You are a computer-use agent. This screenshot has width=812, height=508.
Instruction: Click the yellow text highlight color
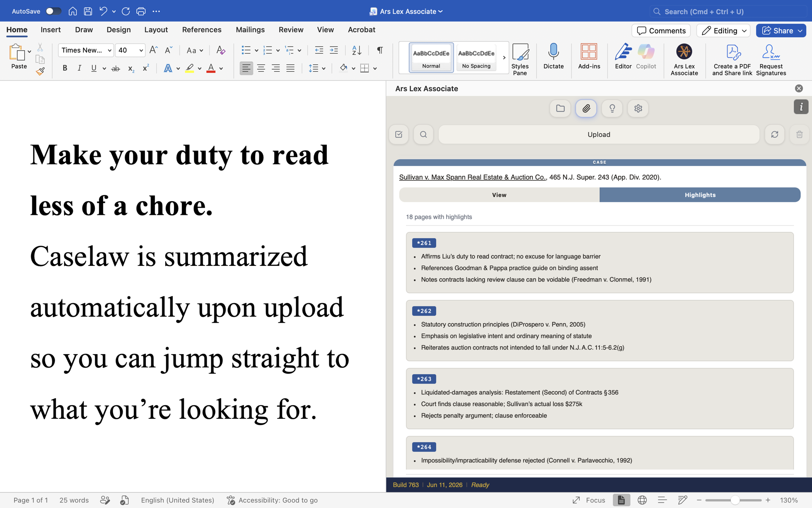[x=189, y=68]
